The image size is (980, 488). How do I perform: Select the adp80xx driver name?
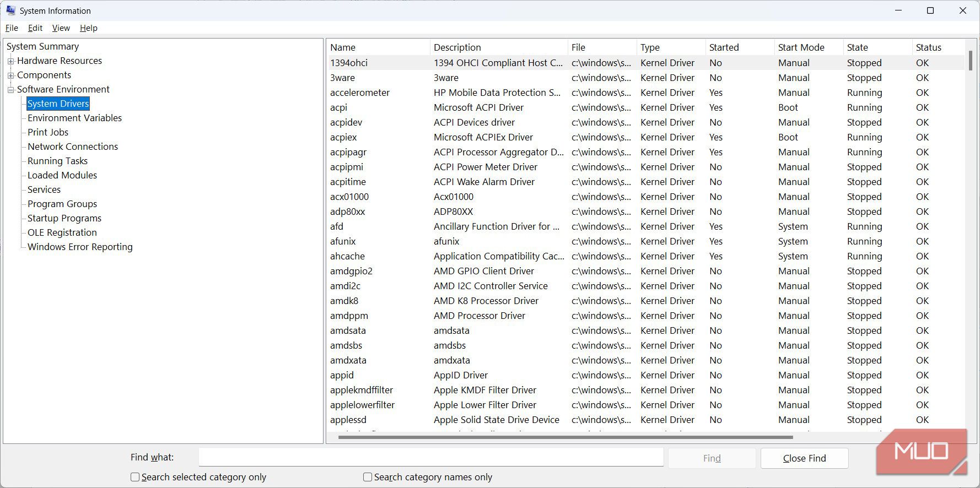(x=348, y=212)
